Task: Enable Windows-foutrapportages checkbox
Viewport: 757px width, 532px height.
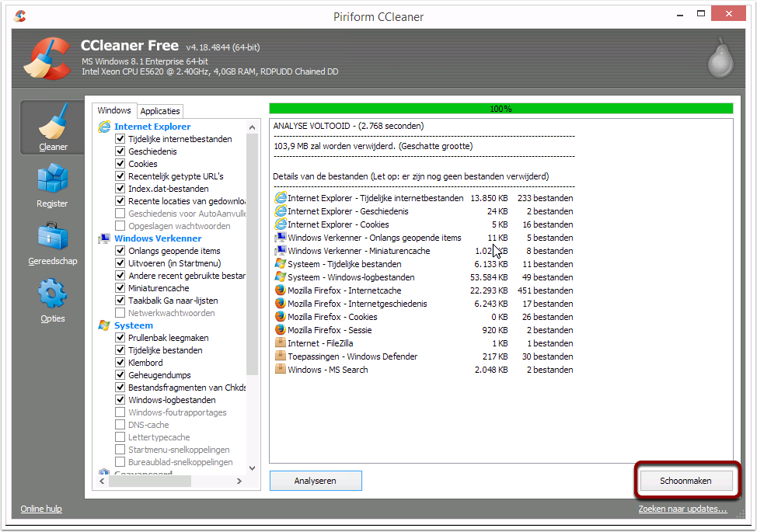Action: point(120,412)
